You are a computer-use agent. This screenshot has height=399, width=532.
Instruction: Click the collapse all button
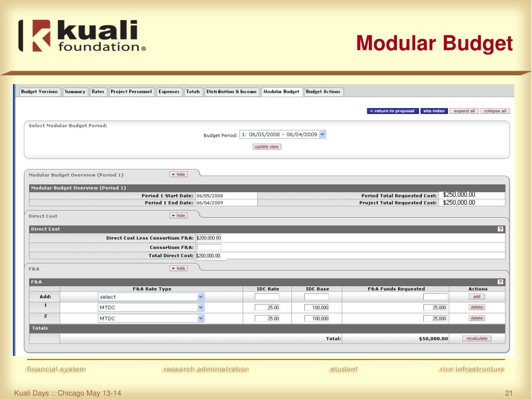point(495,111)
